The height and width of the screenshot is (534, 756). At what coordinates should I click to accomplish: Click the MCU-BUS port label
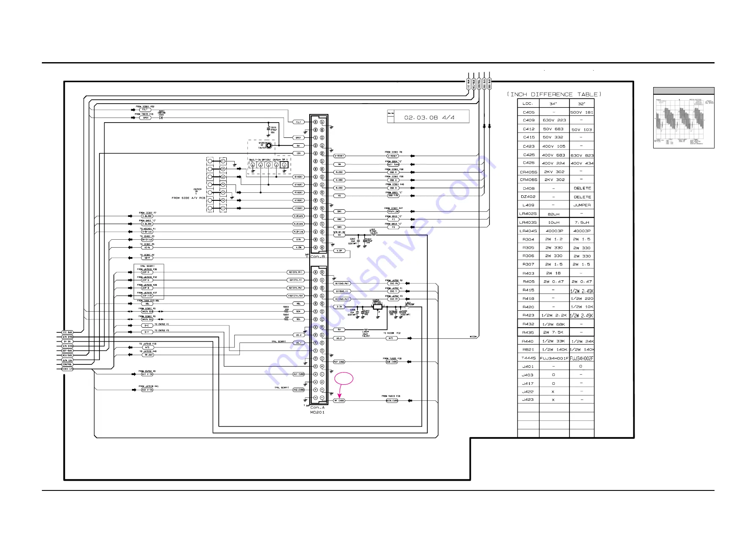click(67, 356)
